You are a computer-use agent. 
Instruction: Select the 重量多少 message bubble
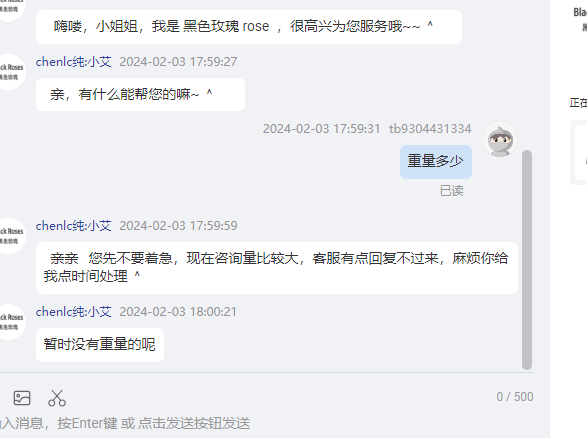[x=436, y=162]
